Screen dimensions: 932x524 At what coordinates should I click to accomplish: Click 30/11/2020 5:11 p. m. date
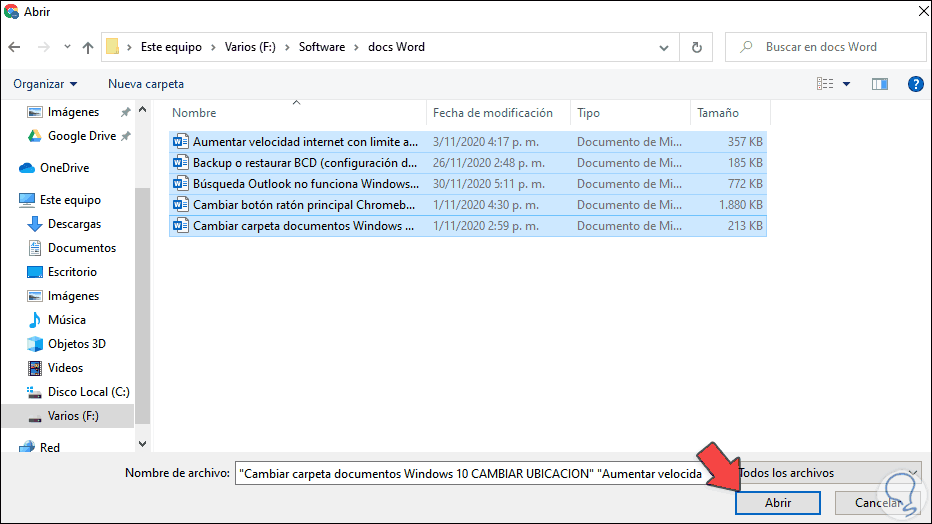[x=489, y=184]
